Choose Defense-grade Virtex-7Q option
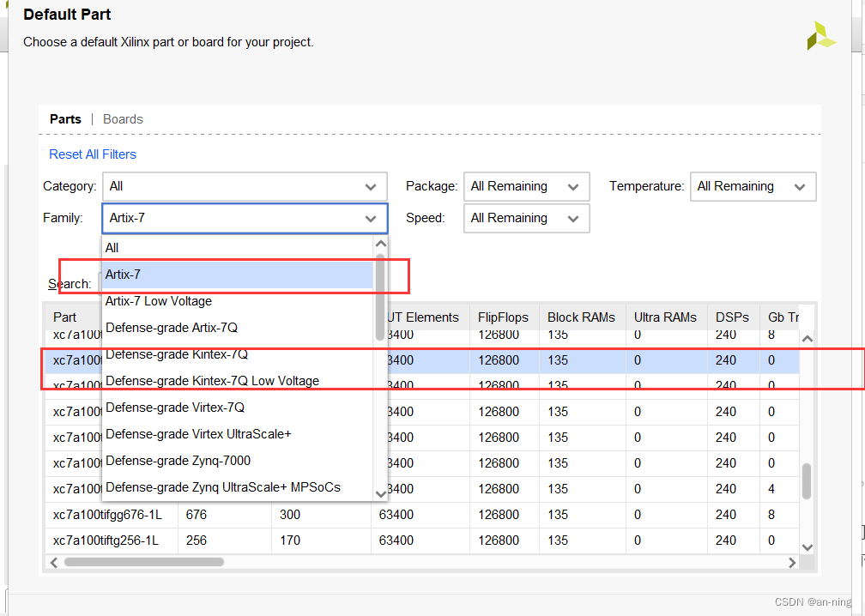The image size is (865, 616). point(238,408)
